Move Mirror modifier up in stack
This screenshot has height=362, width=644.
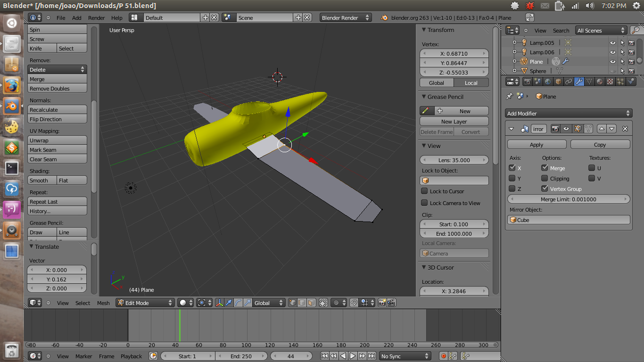[x=602, y=129]
